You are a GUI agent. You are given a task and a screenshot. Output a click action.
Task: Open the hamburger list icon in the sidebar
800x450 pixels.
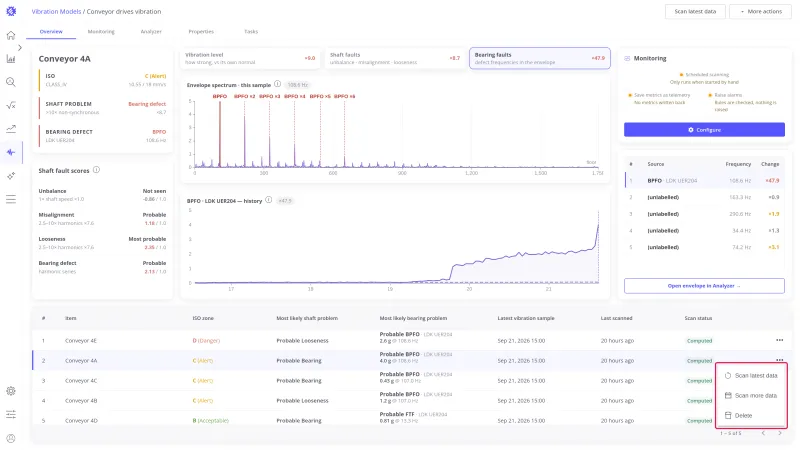(11, 199)
